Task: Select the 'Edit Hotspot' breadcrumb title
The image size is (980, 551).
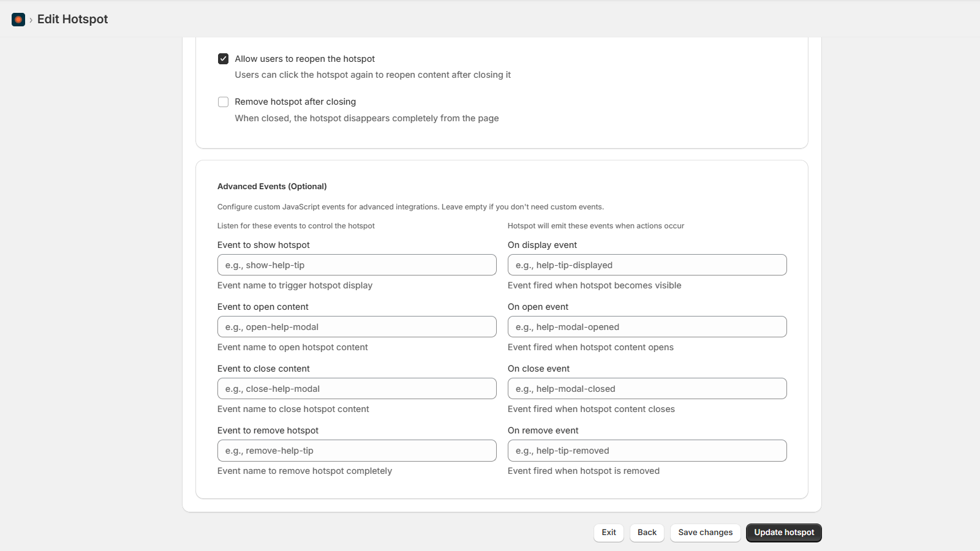Action: click(x=72, y=19)
